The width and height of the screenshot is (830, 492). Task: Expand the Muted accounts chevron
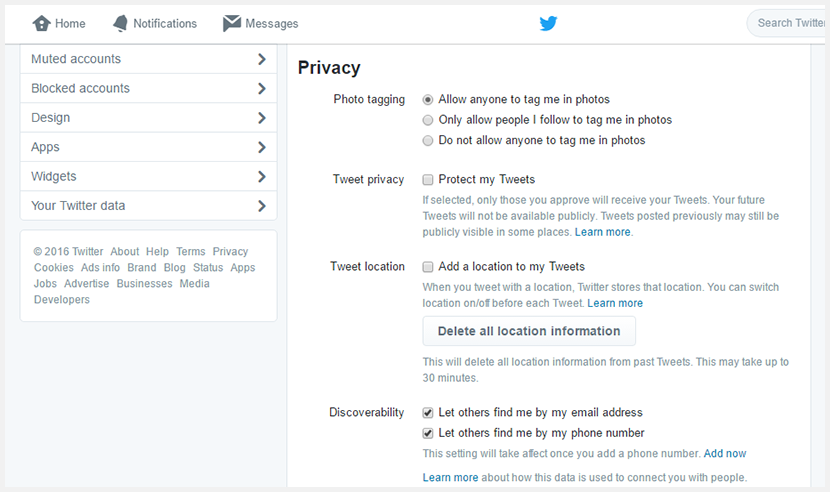tap(261, 59)
